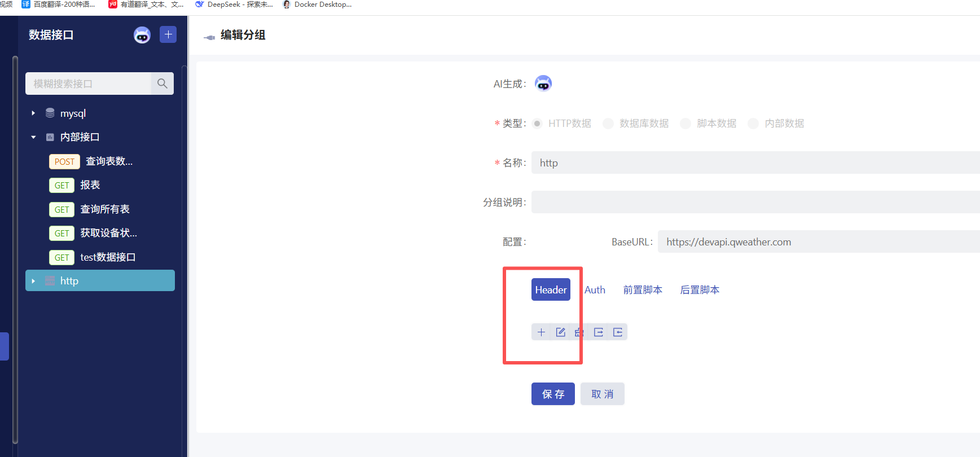Screen dimensions: 980x457
Task: Click the search magnifier icon in sidebar
Action: [x=162, y=84]
